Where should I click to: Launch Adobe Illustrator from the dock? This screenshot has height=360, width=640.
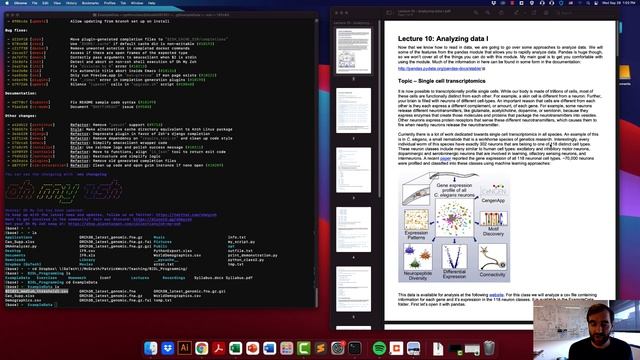184,348
